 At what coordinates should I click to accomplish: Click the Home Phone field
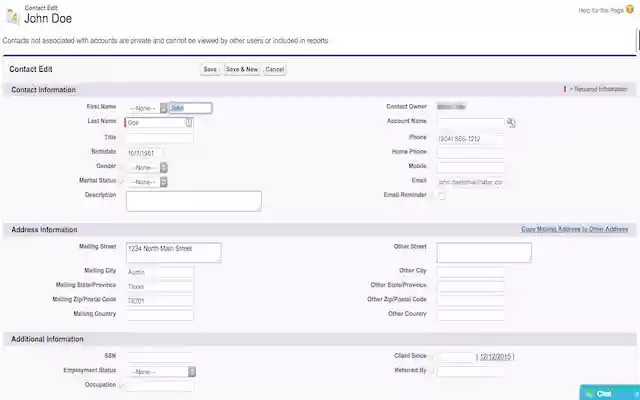pos(471,153)
